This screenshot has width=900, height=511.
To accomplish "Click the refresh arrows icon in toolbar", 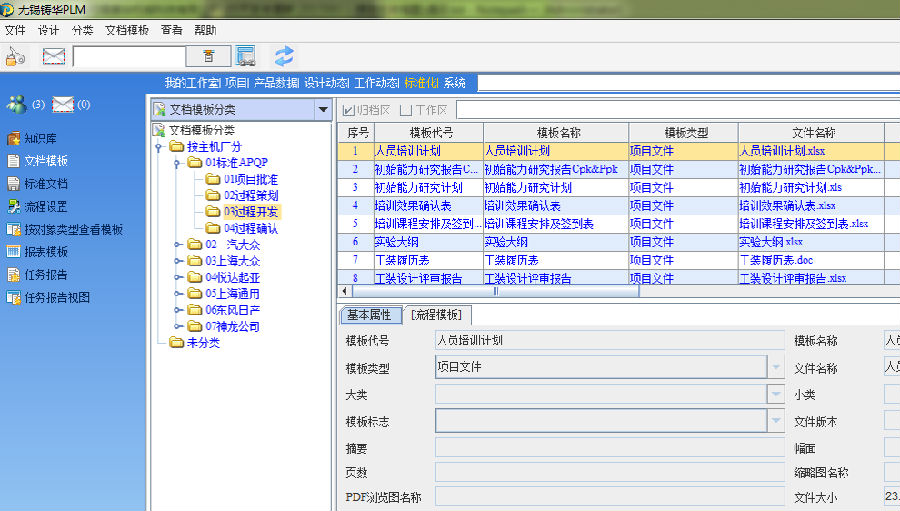I will [284, 56].
